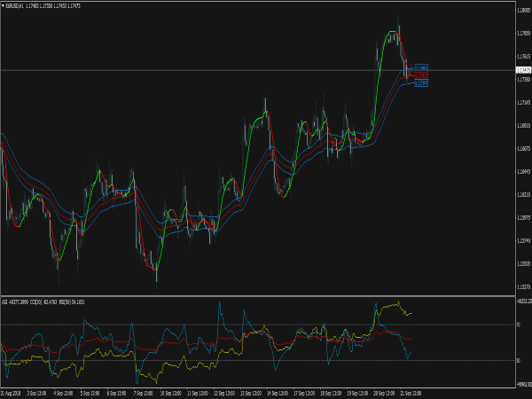Click the 19 Sep 13:00 time label
Viewport: 532px width, 399px height.
(x=357, y=394)
